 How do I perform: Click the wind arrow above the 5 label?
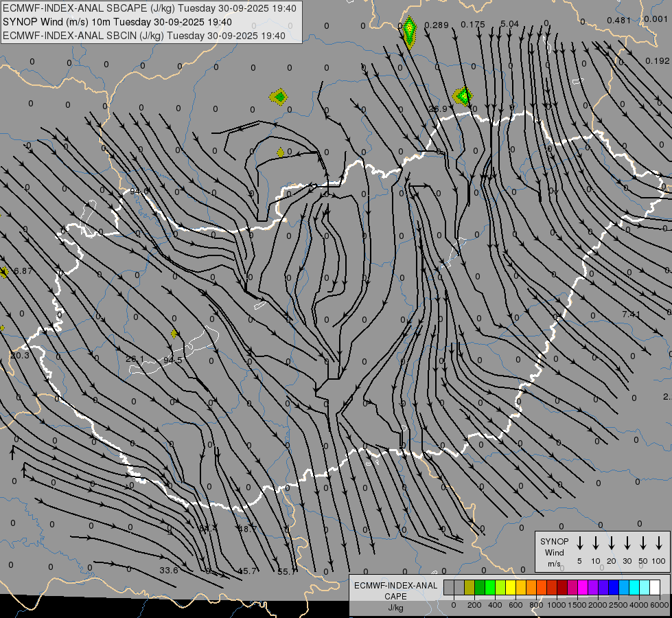click(x=579, y=543)
